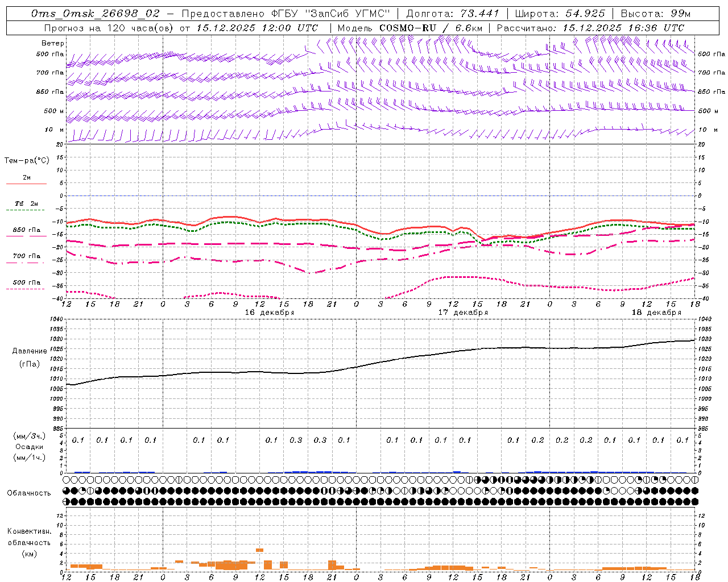Click the 10 м wind level label on the right
This screenshot has width=728, height=582.
(x=708, y=130)
